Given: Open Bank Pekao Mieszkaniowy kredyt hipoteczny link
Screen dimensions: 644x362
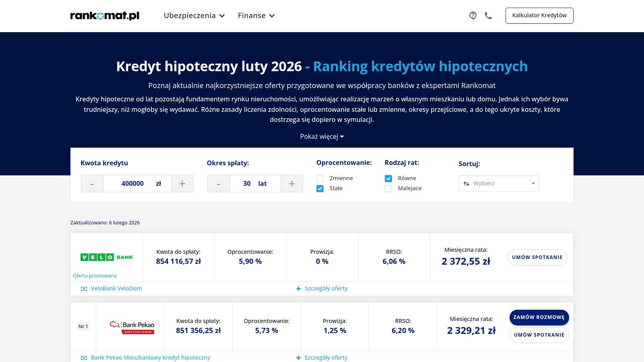Looking at the screenshot, I should pyautogui.click(x=151, y=358).
